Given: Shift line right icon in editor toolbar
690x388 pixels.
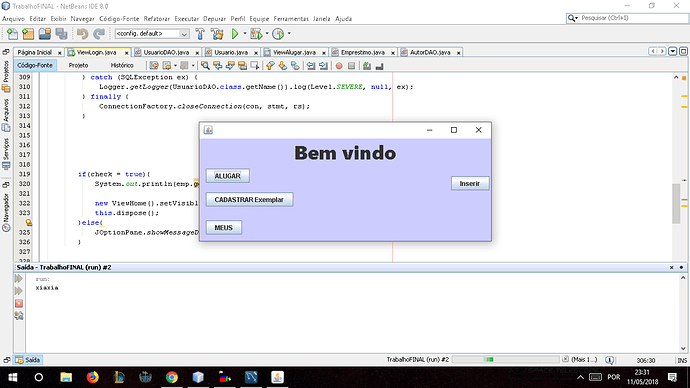Looking at the screenshot, I should click(323, 66).
